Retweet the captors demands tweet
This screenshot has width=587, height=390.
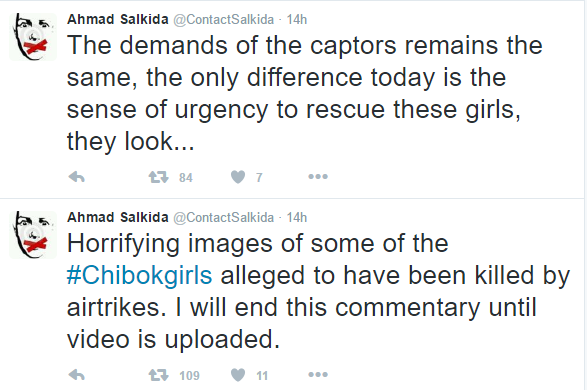pos(159,177)
